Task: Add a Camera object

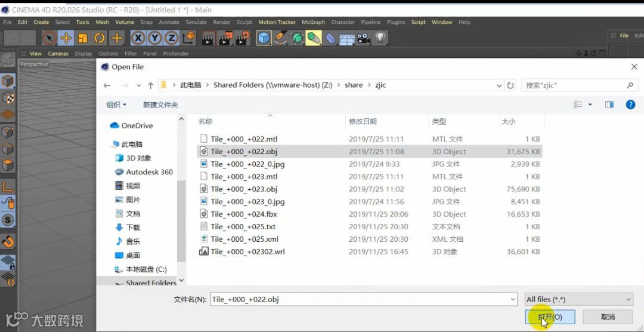Action: click(x=364, y=38)
